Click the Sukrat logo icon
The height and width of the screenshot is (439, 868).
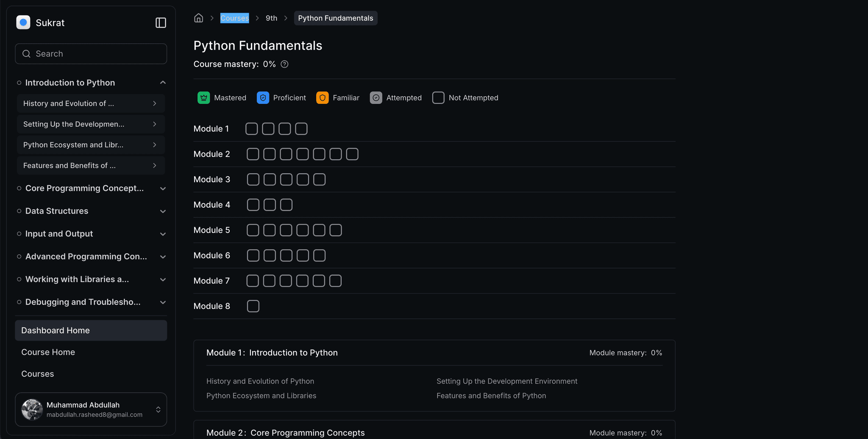tap(23, 22)
